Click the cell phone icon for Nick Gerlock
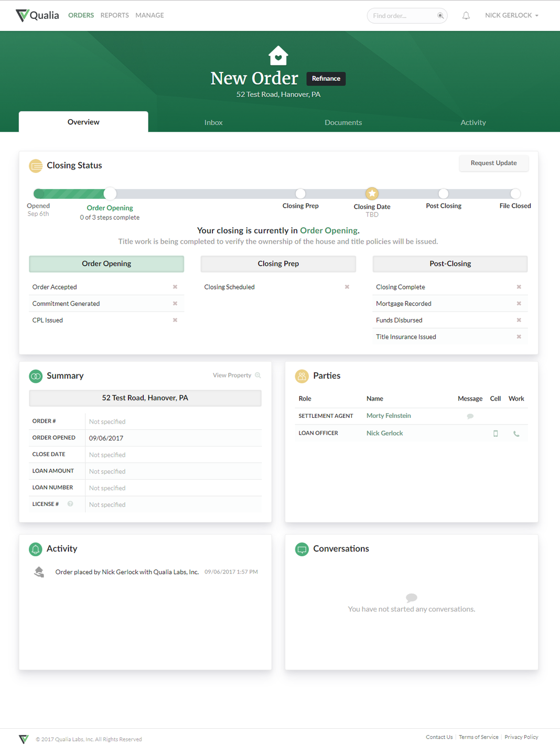 click(496, 434)
